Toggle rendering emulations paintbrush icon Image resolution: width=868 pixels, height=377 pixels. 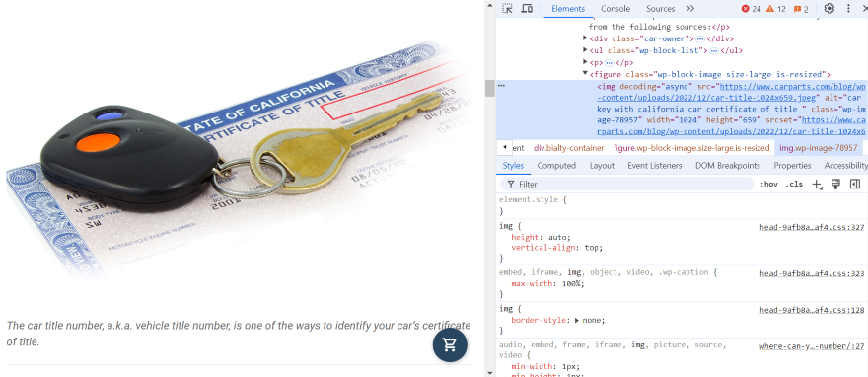(835, 184)
